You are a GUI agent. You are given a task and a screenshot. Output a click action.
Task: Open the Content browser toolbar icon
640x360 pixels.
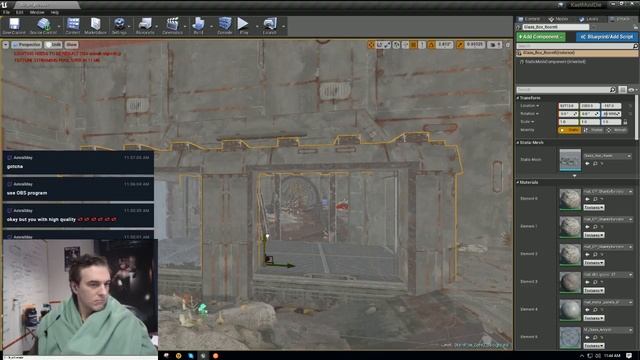pos(73,26)
